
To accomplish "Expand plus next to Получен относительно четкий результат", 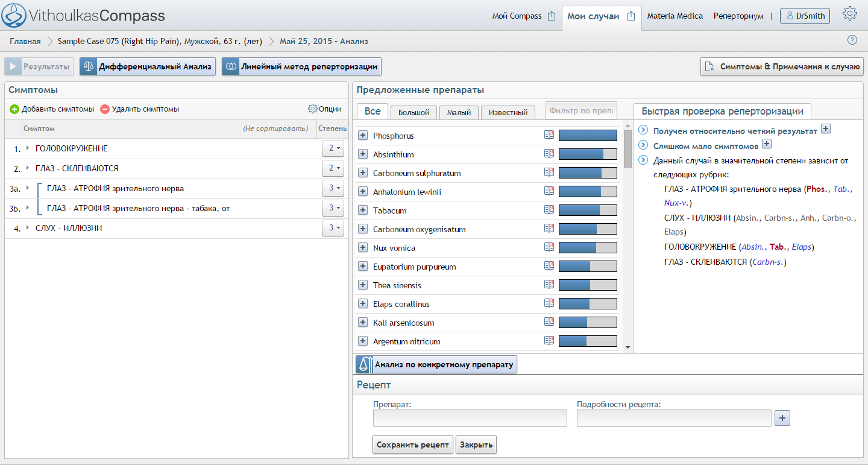I will [826, 128].
